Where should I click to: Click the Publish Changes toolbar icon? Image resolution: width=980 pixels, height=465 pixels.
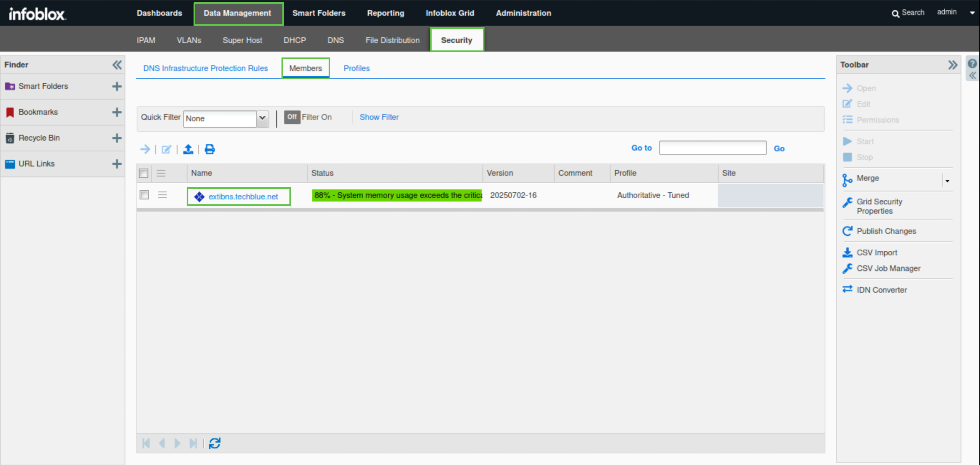point(847,231)
